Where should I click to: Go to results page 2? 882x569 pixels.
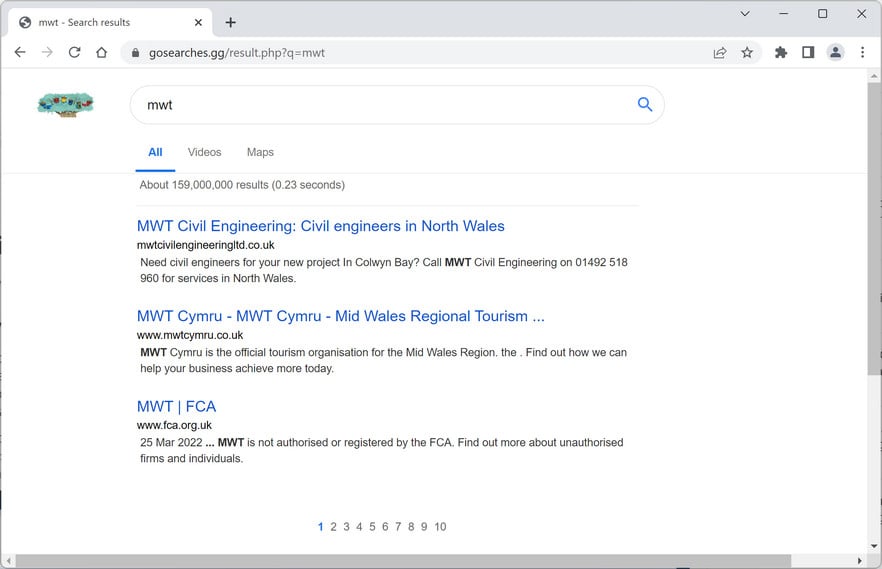(334, 527)
